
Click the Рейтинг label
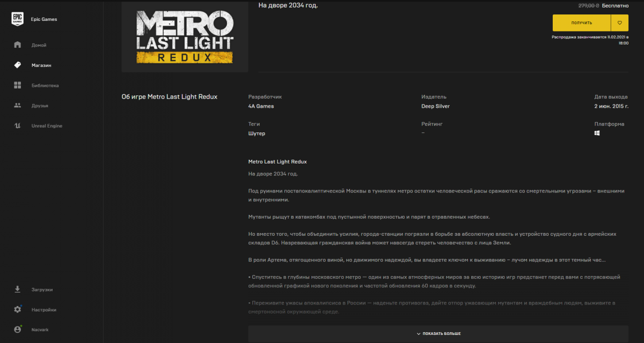[432, 124]
